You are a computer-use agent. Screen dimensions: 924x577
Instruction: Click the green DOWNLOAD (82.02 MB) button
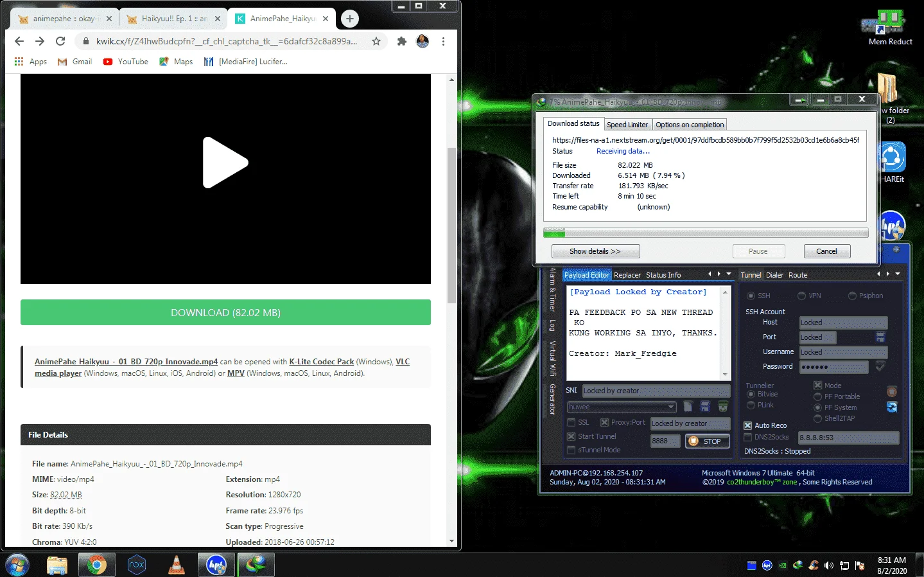225,312
